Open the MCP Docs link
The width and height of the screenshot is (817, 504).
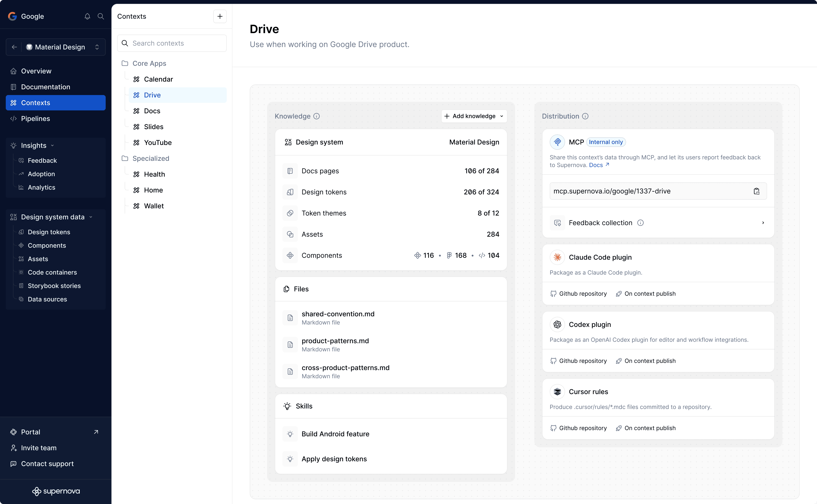tap(599, 165)
